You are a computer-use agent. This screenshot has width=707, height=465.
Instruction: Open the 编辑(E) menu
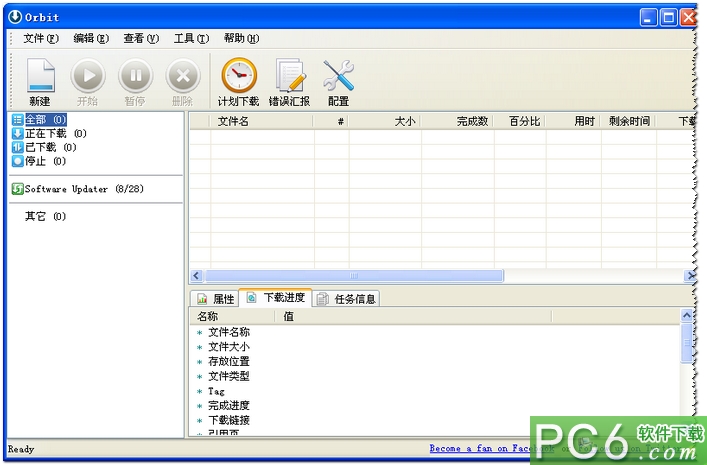91,39
